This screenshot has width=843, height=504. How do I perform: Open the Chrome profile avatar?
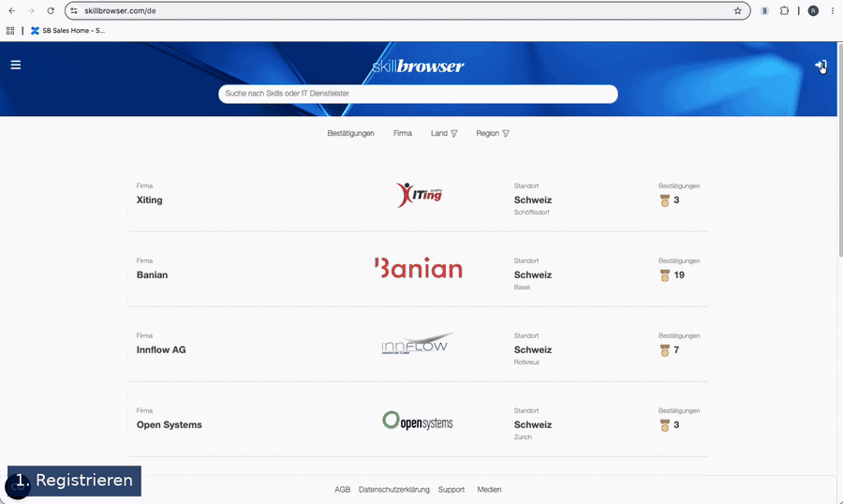tap(813, 10)
